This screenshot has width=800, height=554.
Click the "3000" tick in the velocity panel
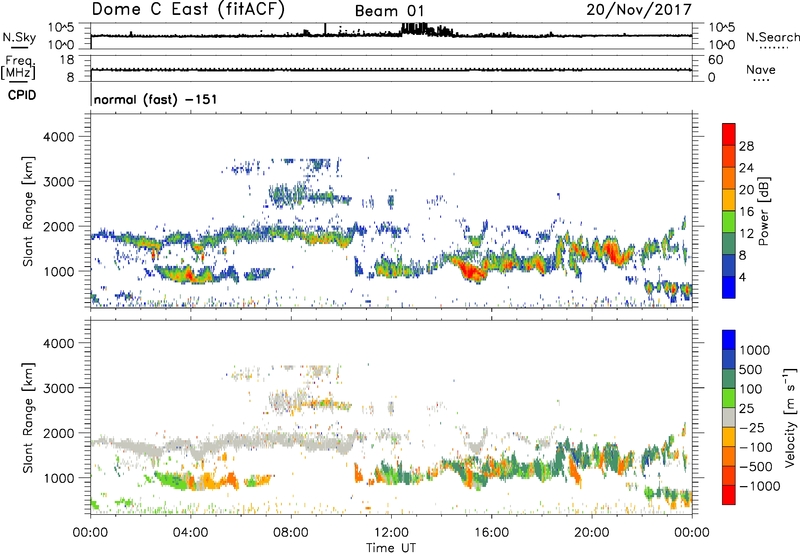pos(58,388)
